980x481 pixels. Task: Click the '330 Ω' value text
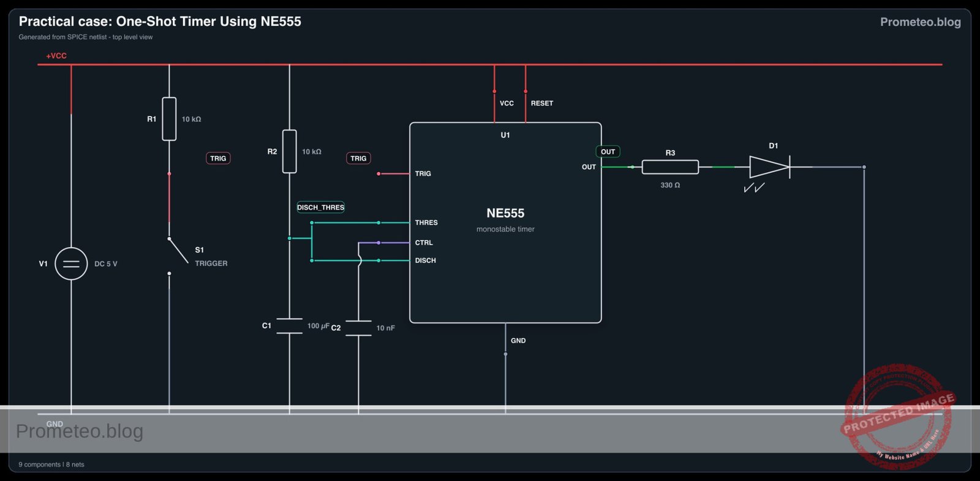click(x=670, y=185)
